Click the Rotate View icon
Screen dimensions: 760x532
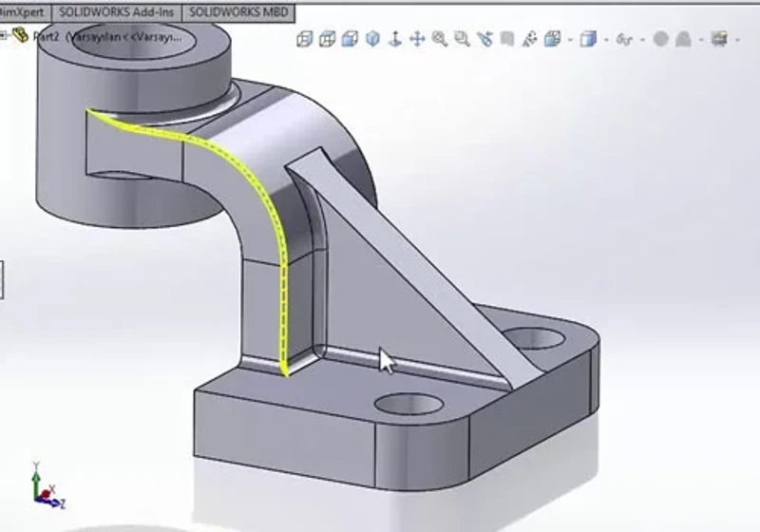[x=530, y=39]
